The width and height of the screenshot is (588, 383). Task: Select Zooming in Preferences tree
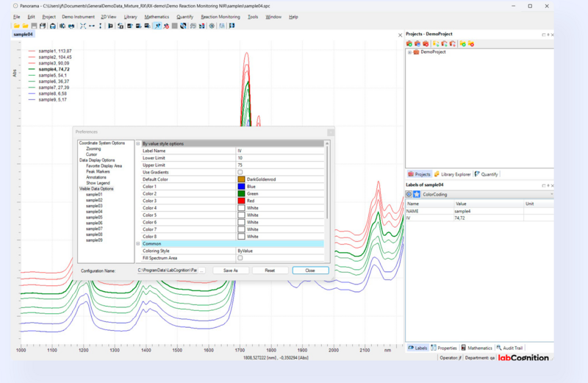pyautogui.click(x=93, y=149)
